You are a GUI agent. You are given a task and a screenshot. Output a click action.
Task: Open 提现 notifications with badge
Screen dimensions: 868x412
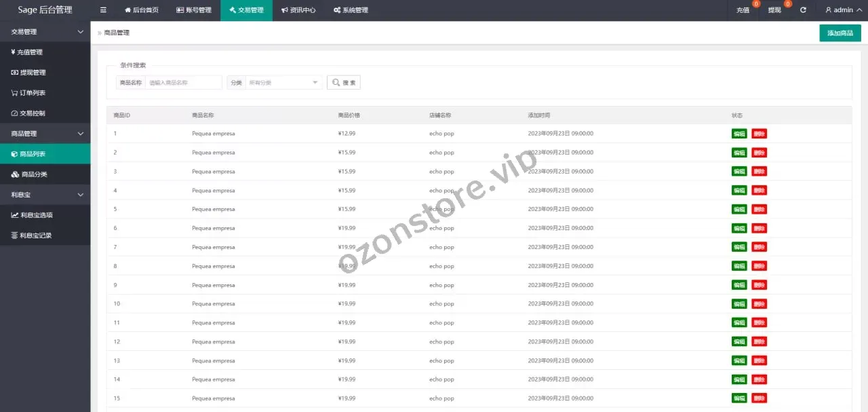pos(774,10)
